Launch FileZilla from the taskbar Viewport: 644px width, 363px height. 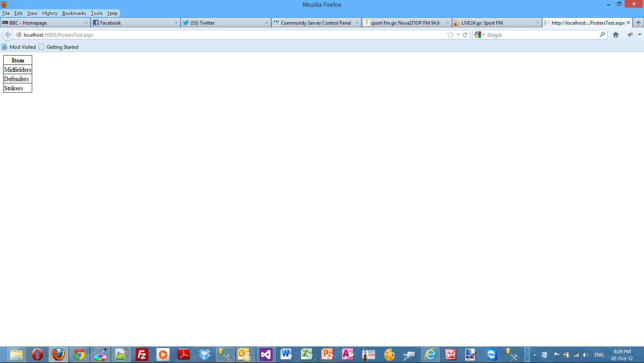[x=142, y=355]
